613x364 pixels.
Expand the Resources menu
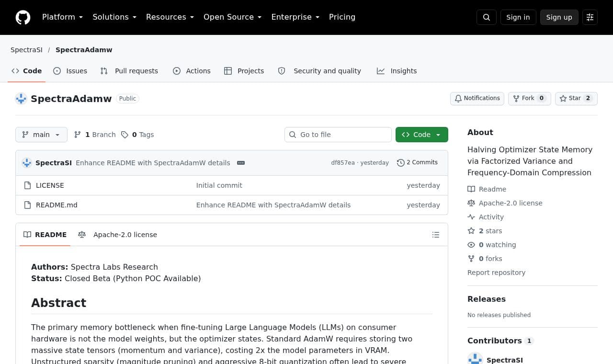coord(170,17)
